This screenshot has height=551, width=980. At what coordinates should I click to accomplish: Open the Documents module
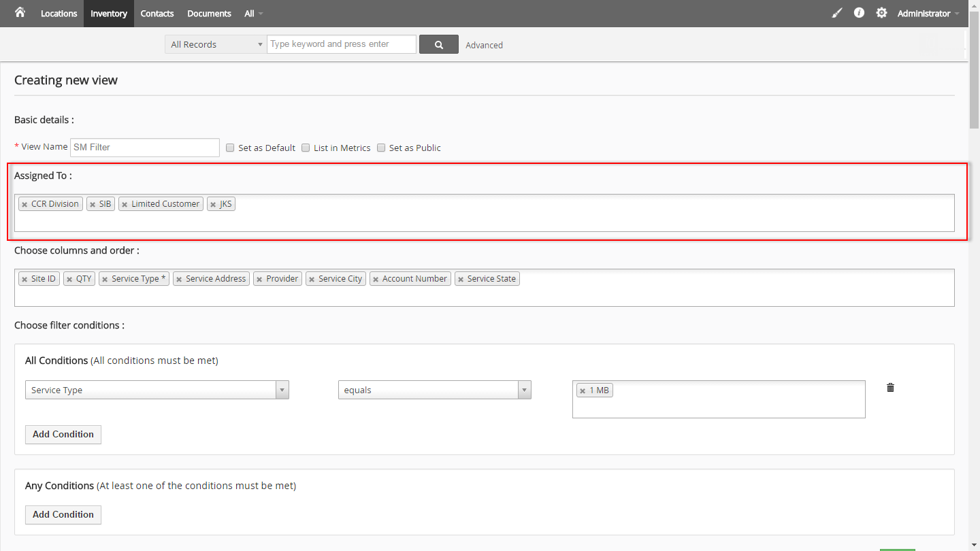point(209,14)
